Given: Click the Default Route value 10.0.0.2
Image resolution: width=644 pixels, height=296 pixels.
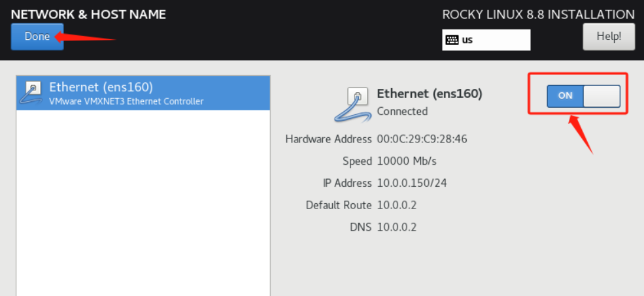Looking at the screenshot, I should [397, 205].
